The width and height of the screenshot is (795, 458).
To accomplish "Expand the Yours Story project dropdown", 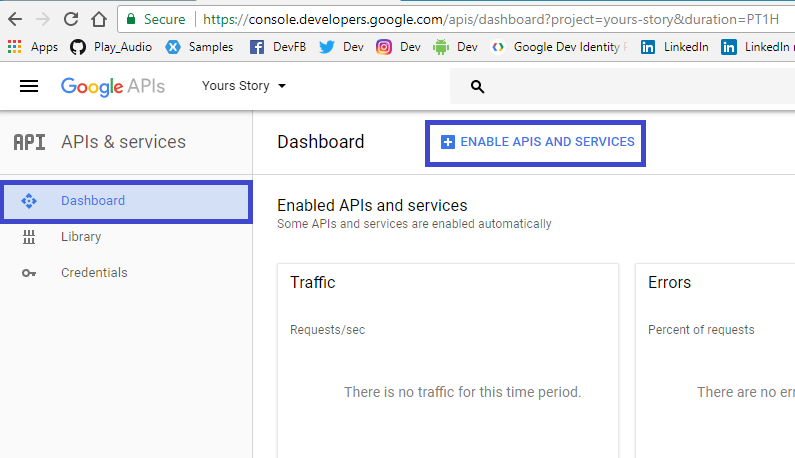I will coord(244,86).
